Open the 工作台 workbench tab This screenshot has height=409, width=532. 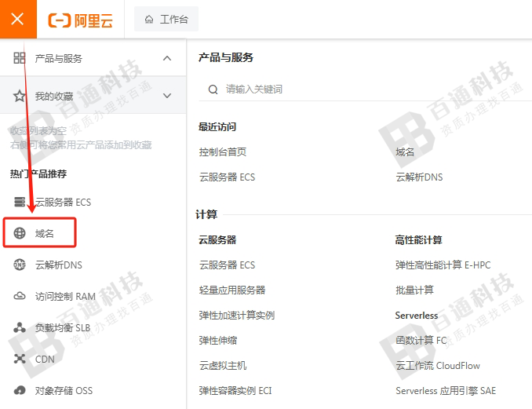click(x=166, y=20)
